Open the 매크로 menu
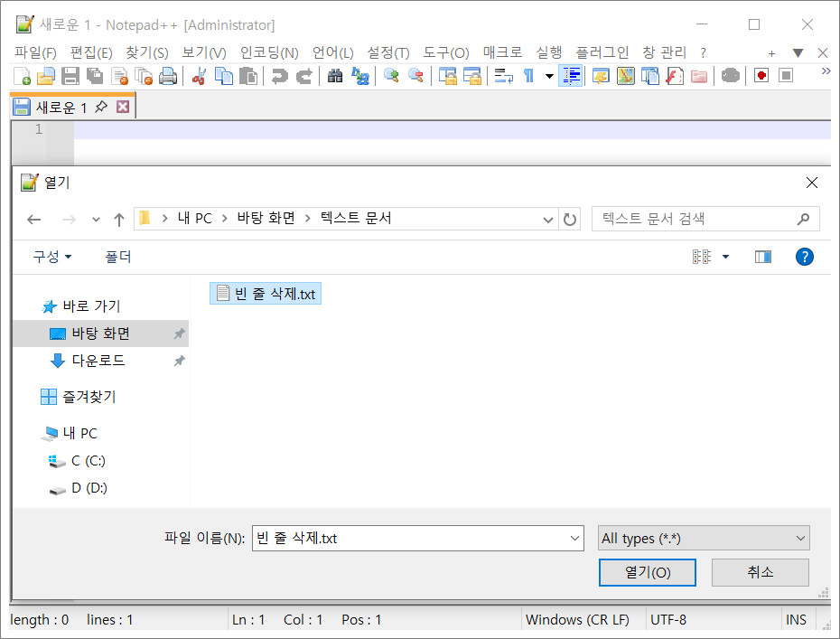This screenshot has width=840, height=639. tap(503, 52)
